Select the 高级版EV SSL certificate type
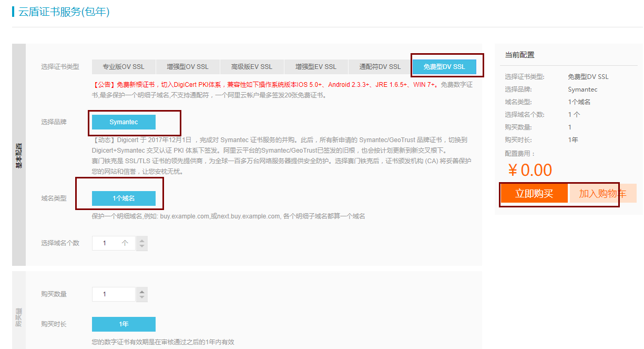The width and height of the screenshot is (644, 349). pyautogui.click(x=252, y=67)
